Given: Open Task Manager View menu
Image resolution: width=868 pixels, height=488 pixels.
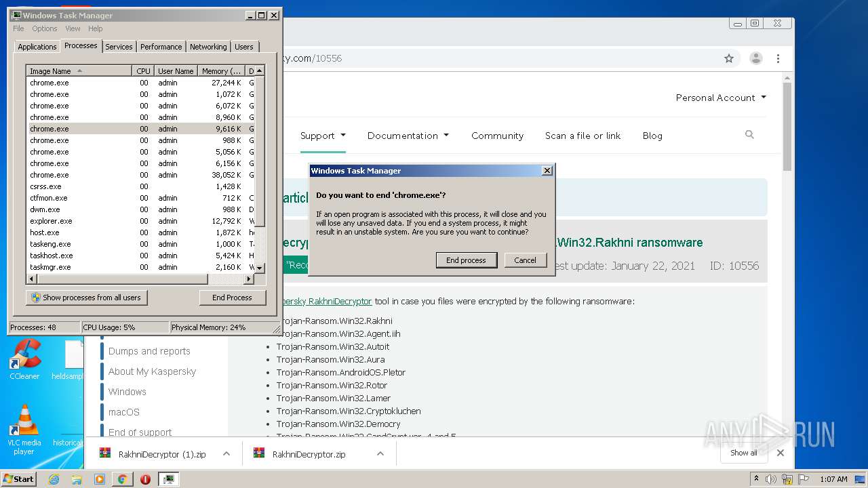Looking at the screenshot, I should tap(73, 28).
